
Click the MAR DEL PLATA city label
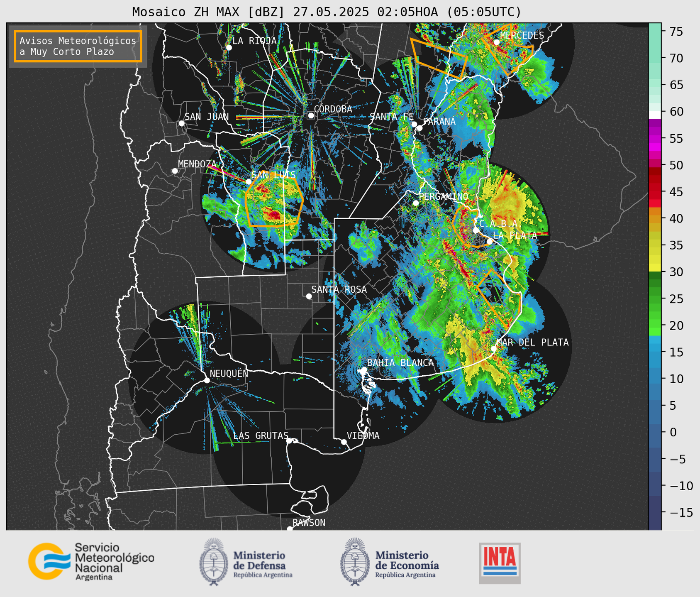532,342
